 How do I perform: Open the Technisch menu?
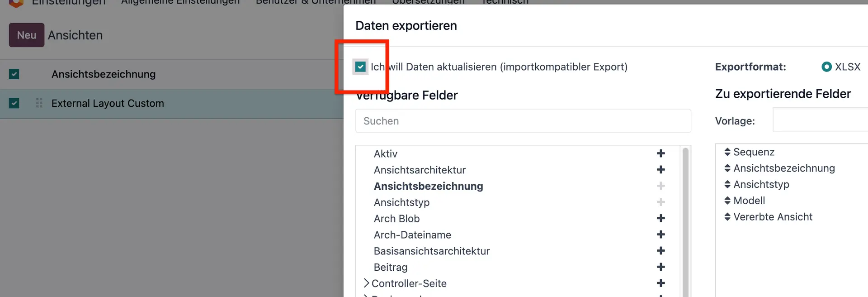505,2
